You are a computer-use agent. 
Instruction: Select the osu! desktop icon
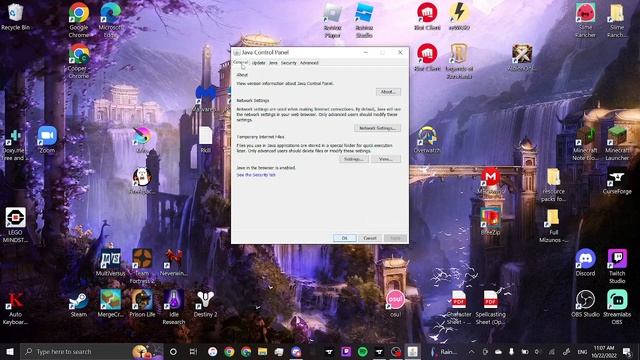395,304
